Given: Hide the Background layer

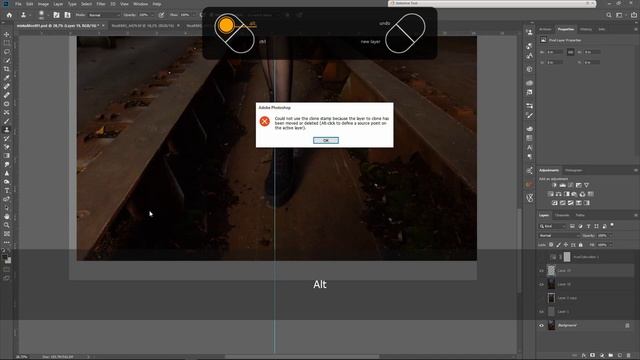Looking at the screenshot, I should (x=542, y=325).
